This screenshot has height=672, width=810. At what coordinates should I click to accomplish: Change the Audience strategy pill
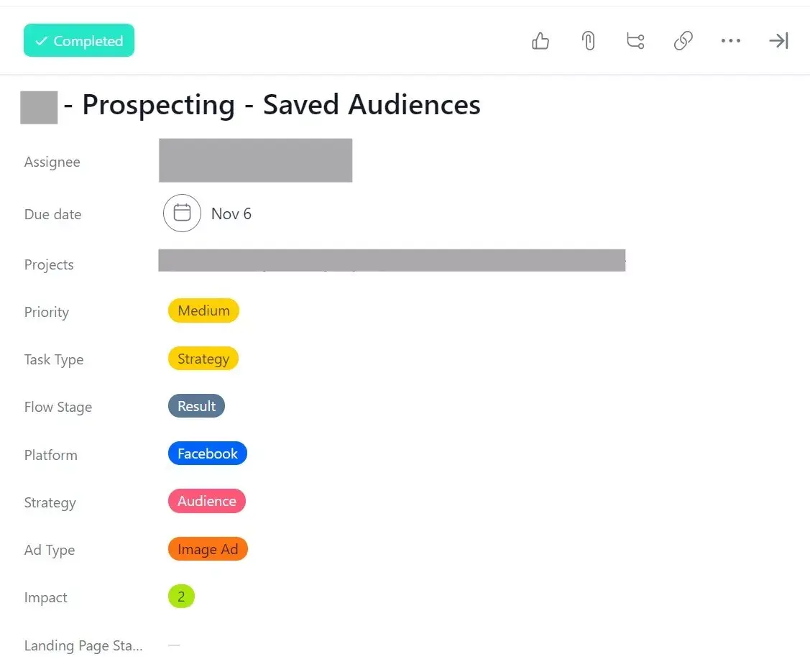coord(206,502)
